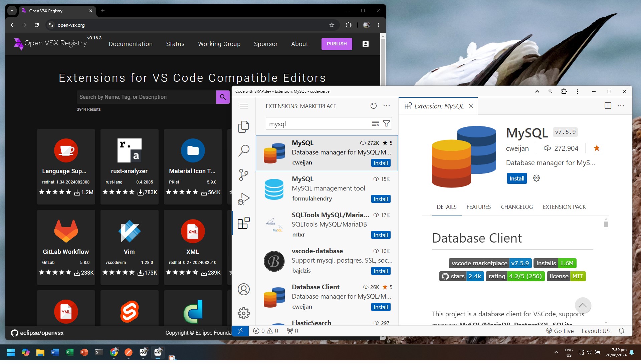Viewport: 641px width, 364px height.
Task: Open the Run and Debug view
Action: (x=244, y=199)
